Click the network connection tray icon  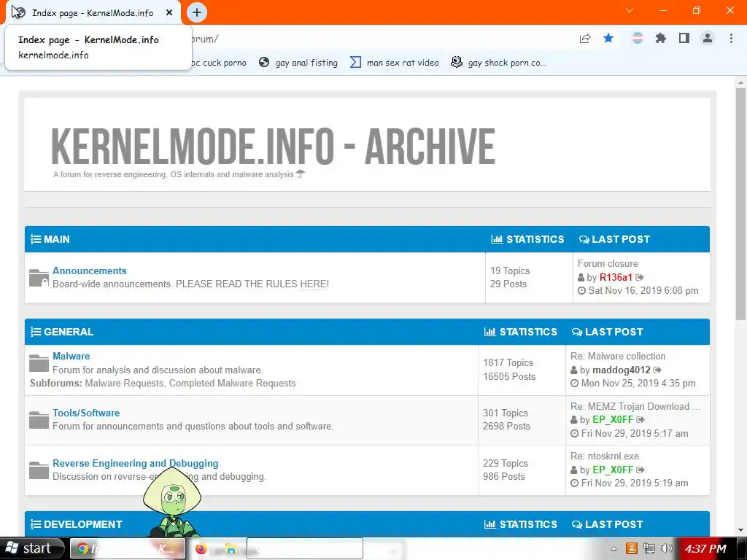click(x=649, y=548)
